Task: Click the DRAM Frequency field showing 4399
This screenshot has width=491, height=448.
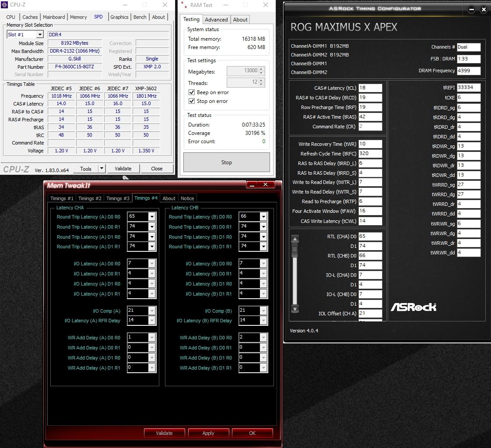Action: (x=469, y=71)
